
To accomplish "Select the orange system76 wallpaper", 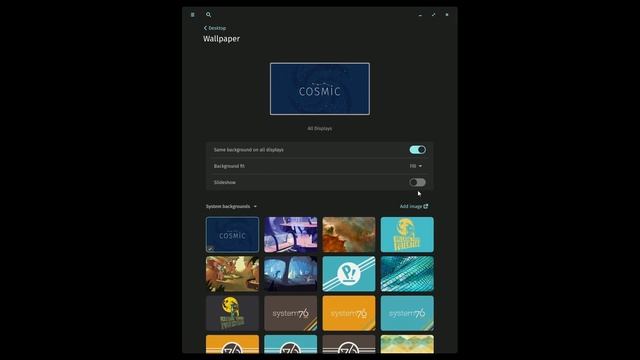I will 349,313.
